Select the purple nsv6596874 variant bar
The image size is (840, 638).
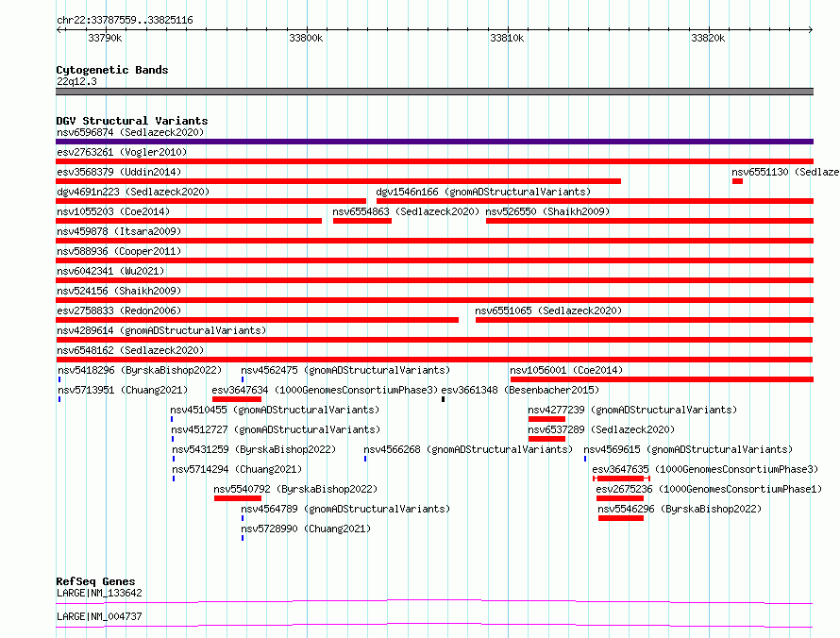point(434,142)
